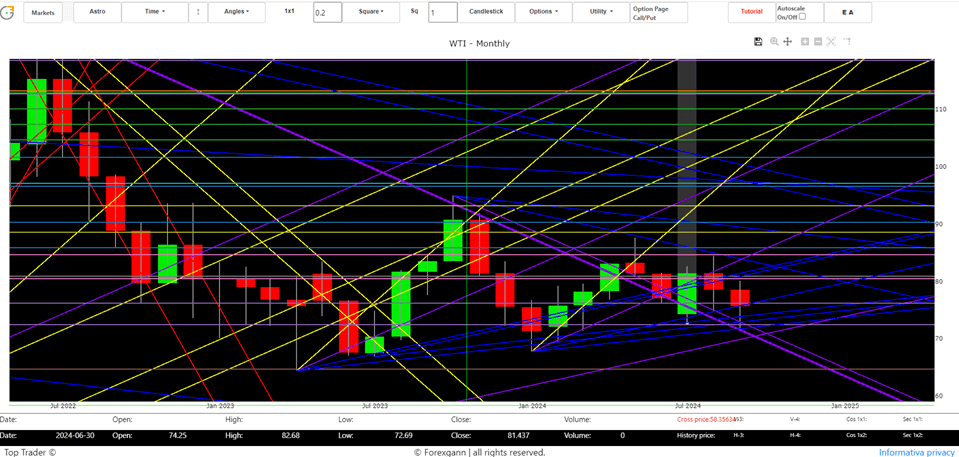Enable the Autoscale On/Off checkbox
The image size is (959, 457).
coord(802,17)
